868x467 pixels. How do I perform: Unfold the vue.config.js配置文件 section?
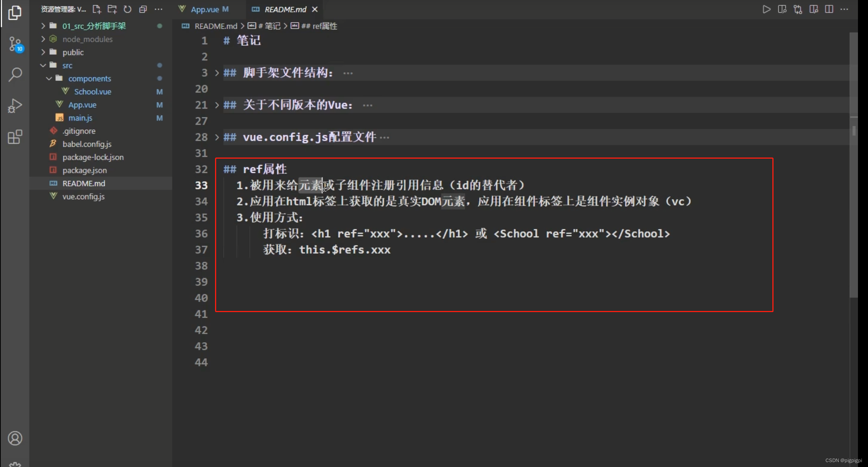pyautogui.click(x=217, y=137)
